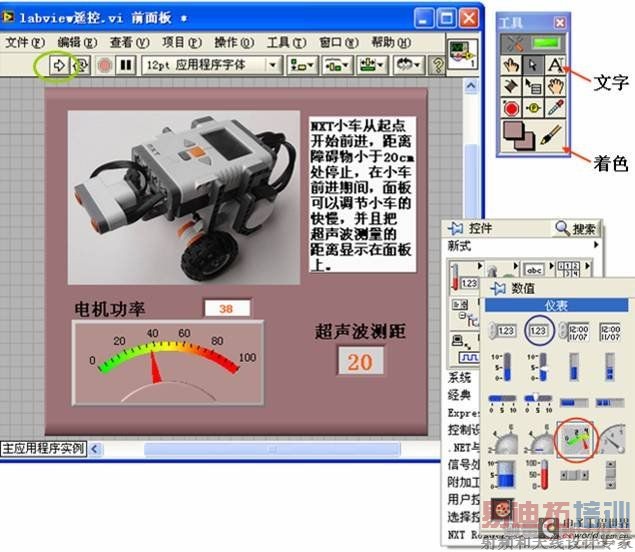Click the Run arrow button
This screenshot has width=635, height=552.
point(59,65)
